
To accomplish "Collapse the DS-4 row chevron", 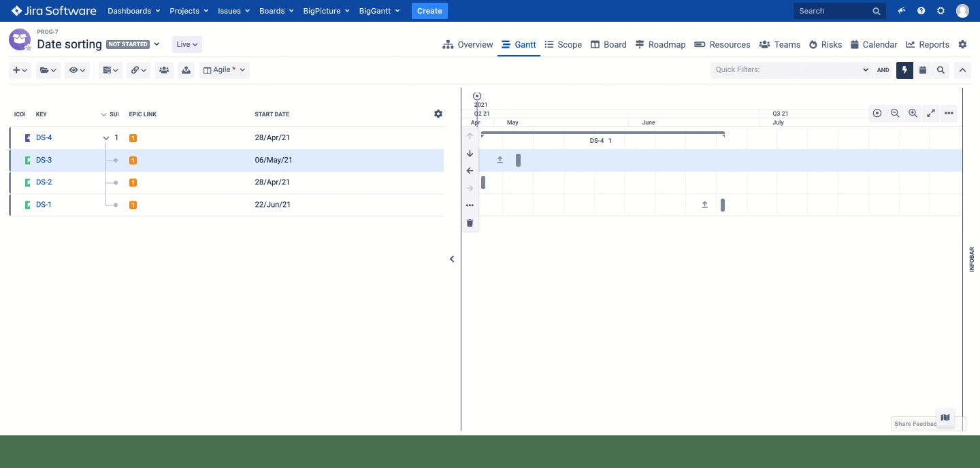I will (106, 138).
